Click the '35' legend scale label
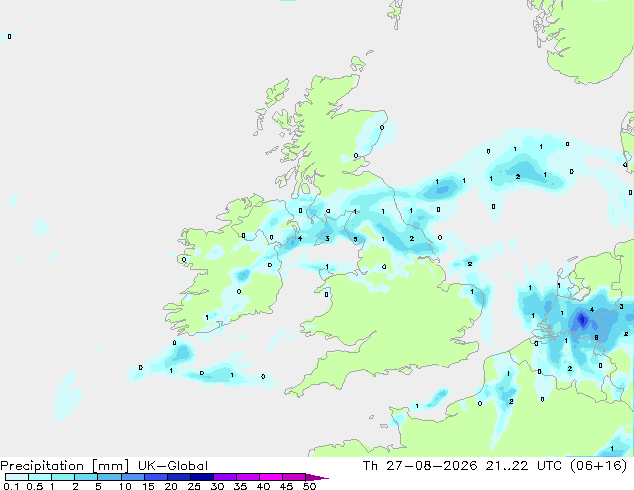This screenshot has width=634, height=490. (x=240, y=486)
